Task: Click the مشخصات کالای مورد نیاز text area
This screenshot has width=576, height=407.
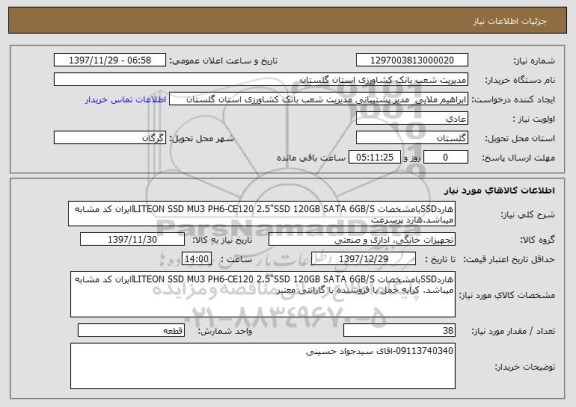Action: pos(263,295)
